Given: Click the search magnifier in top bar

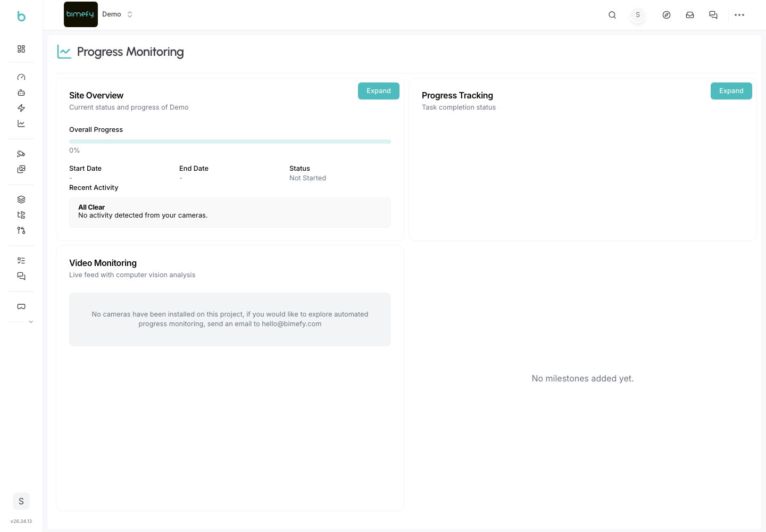Looking at the screenshot, I should coord(612,15).
